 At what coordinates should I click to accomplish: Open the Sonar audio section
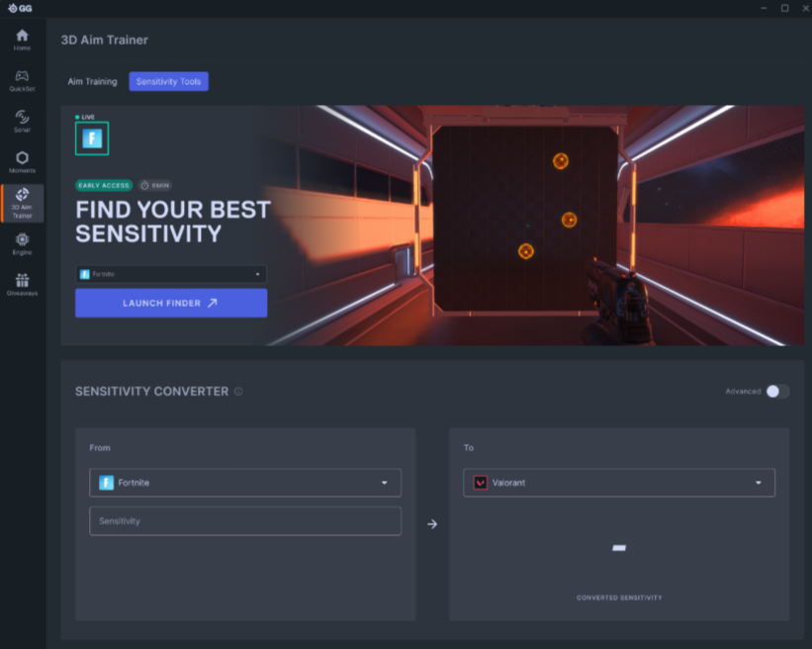coord(22,121)
